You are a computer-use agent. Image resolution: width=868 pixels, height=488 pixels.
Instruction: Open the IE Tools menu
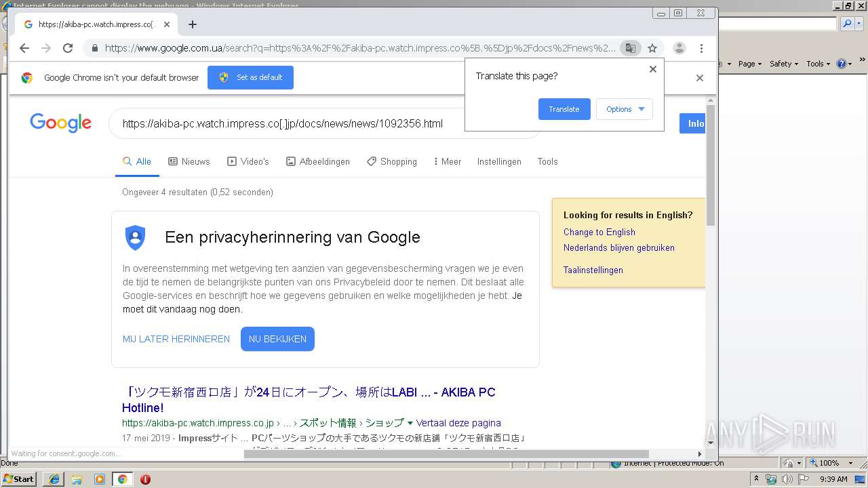pos(818,64)
